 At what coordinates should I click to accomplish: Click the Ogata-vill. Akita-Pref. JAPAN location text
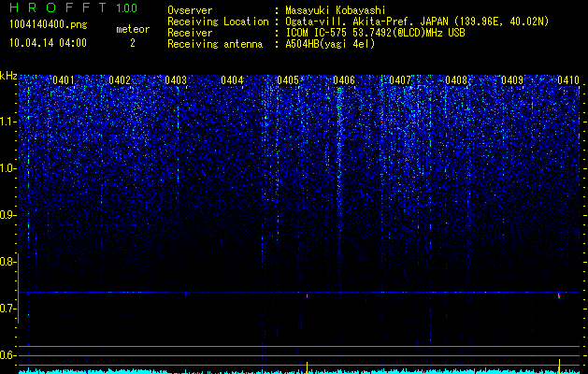pos(417,22)
